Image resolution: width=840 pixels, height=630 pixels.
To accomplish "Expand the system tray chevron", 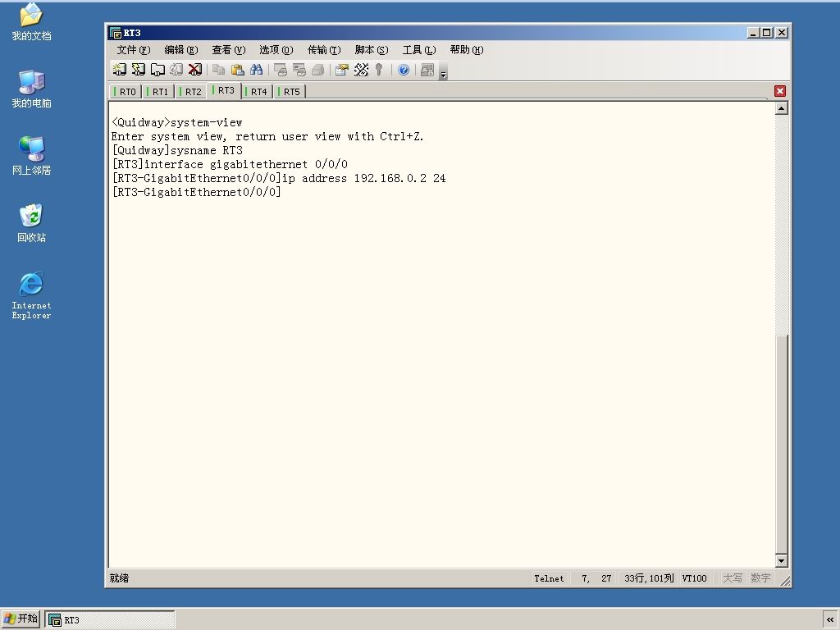I will pos(830,619).
